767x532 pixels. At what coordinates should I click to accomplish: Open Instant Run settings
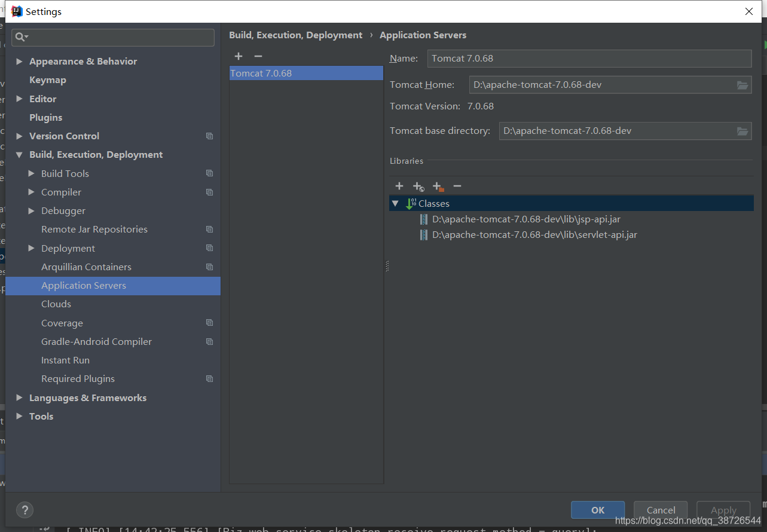(x=65, y=360)
